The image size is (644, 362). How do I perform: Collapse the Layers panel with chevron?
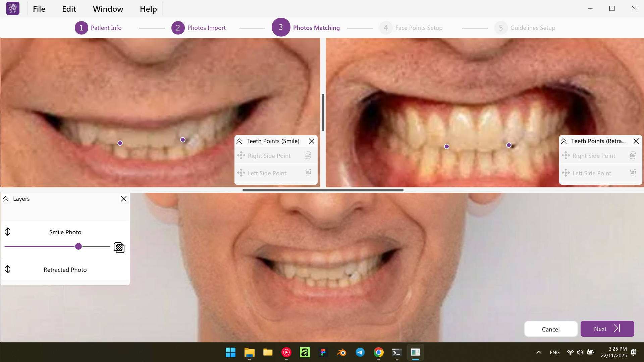coord(6,199)
